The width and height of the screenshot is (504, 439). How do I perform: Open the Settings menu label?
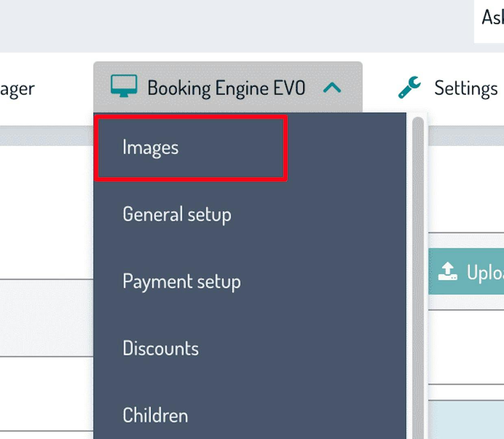465,88
